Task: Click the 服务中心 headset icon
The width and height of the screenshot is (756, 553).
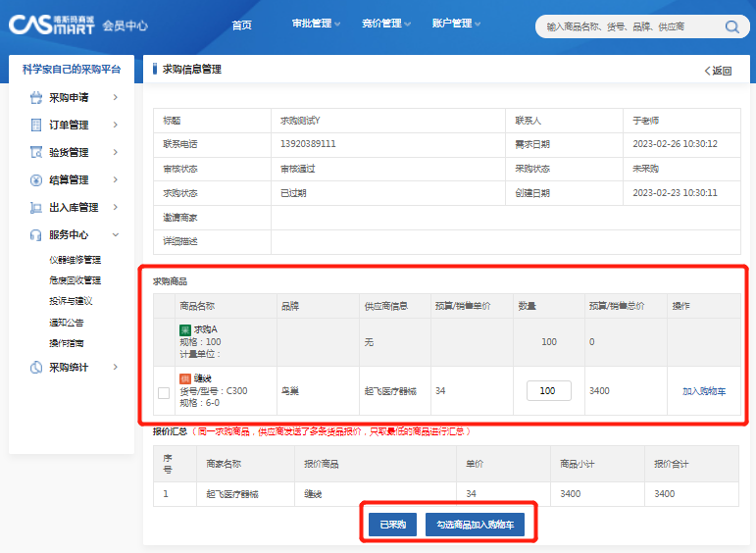Action: pos(35,235)
